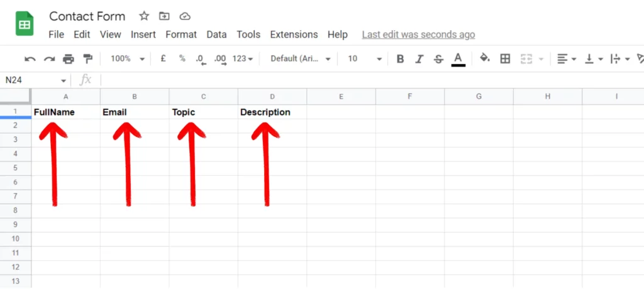
Task: Click the undo arrow
Action: pos(30,58)
